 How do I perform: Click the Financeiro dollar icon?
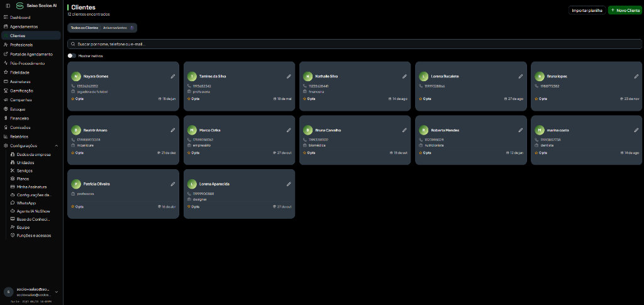6,118
